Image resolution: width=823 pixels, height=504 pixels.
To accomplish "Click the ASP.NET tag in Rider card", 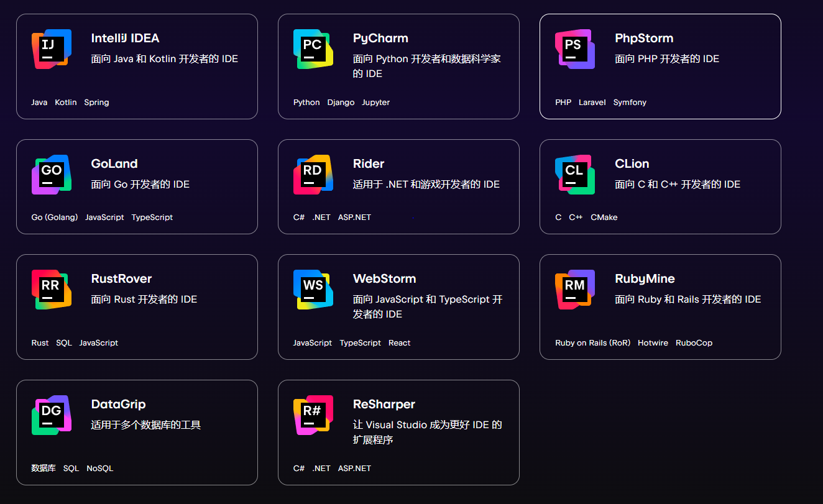I will coord(354,218).
